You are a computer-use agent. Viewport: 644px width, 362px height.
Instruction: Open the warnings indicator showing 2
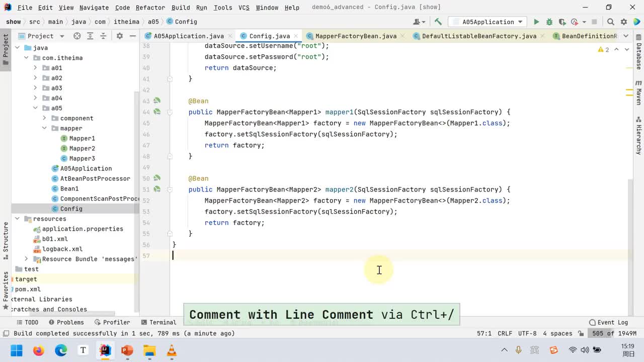pos(603,49)
